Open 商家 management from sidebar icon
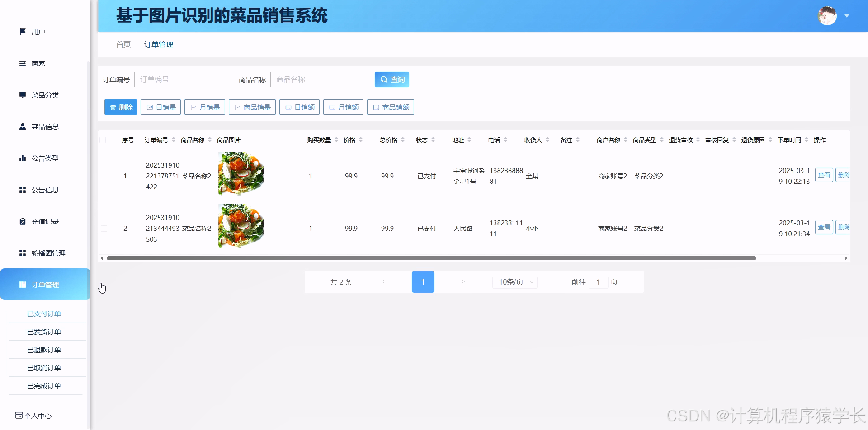This screenshot has width=868, height=430. coord(22,63)
